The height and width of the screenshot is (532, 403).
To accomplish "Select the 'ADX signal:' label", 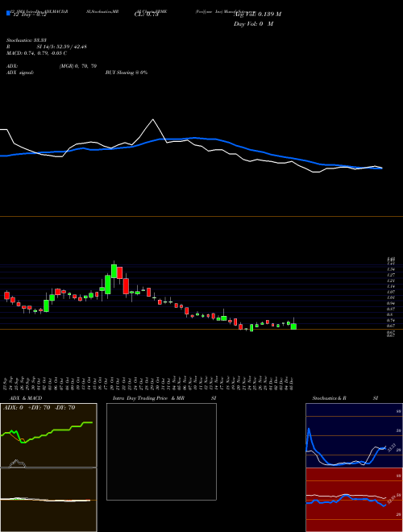I will point(20,73).
